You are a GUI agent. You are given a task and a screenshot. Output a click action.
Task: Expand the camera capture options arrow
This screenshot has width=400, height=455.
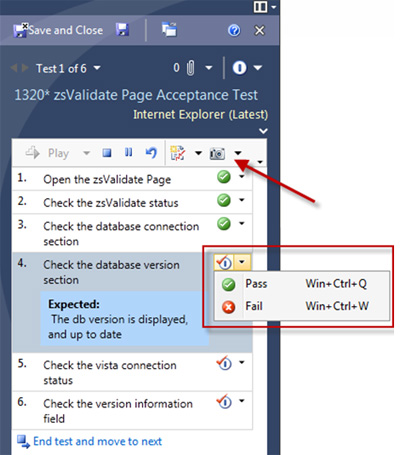tap(238, 153)
